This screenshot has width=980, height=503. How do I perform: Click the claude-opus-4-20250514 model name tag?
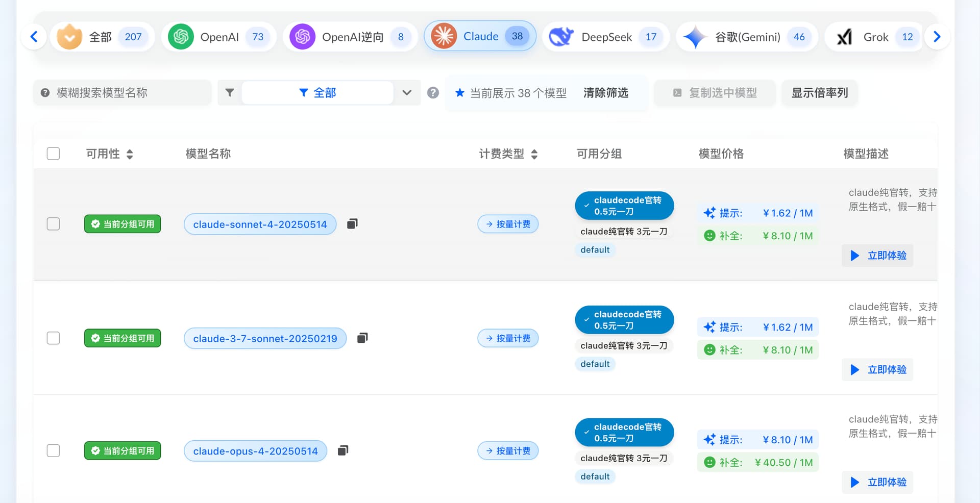click(255, 451)
